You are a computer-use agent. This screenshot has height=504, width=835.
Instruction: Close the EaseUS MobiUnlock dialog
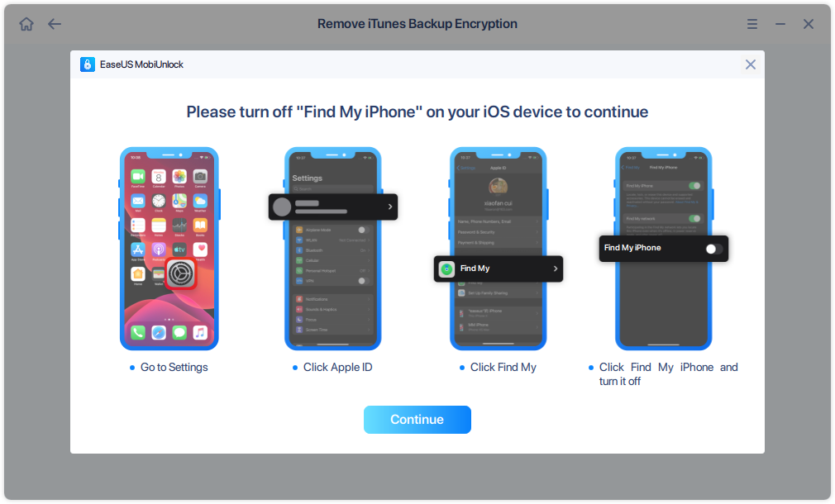pyautogui.click(x=751, y=64)
